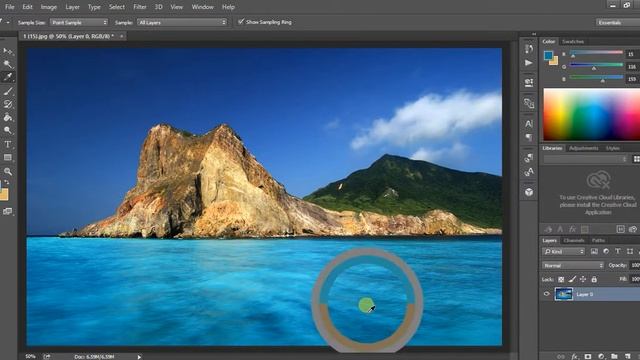Image resolution: width=640 pixels, height=360 pixels.
Task: Open the Character panel icon
Action: (x=529, y=123)
